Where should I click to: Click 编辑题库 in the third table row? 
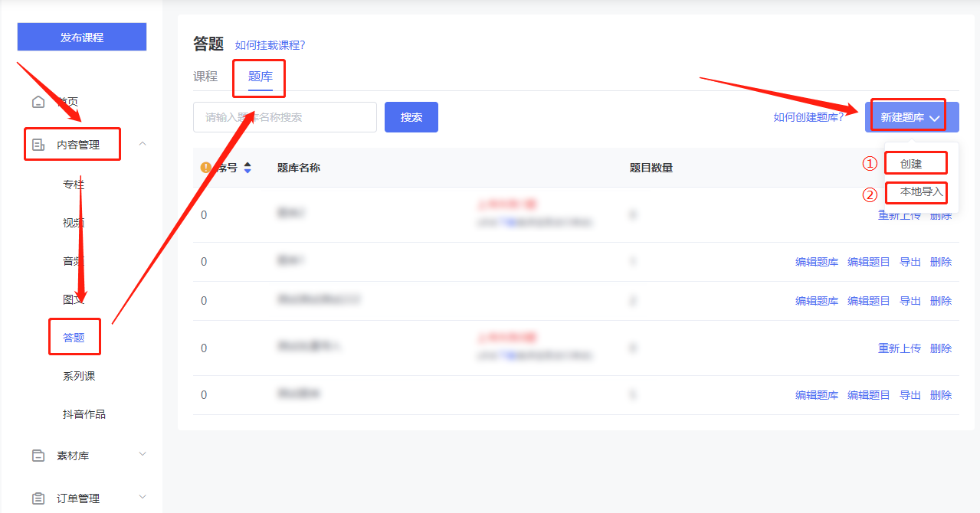(817, 301)
